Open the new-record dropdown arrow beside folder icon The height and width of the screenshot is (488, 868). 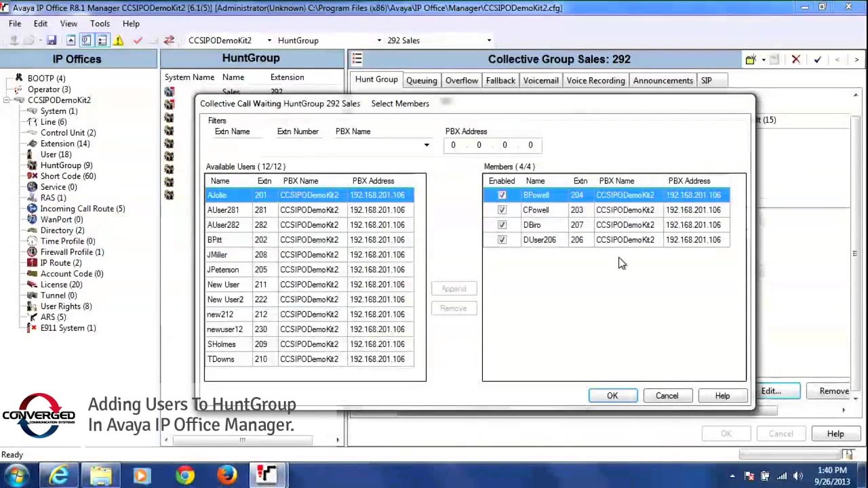763,60
